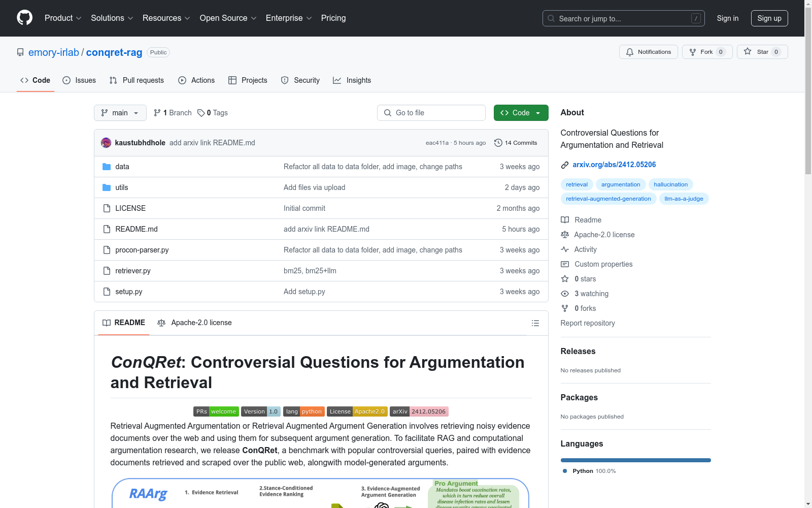Viewport: 812px width, 508px height.
Task: View the 0 Tags list
Action: pos(213,113)
